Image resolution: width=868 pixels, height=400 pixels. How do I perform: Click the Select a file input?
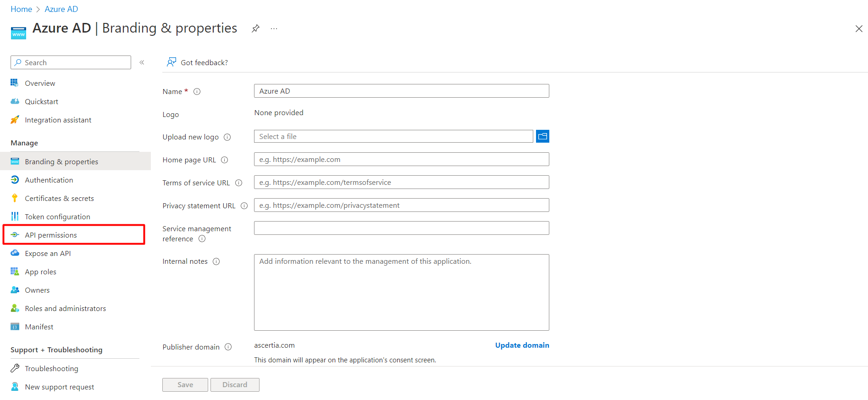click(393, 136)
